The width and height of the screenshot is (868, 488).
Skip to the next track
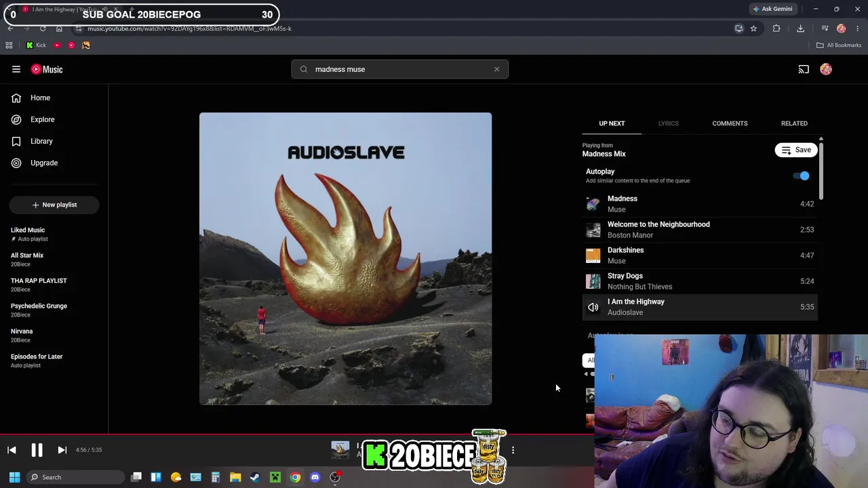tap(62, 450)
